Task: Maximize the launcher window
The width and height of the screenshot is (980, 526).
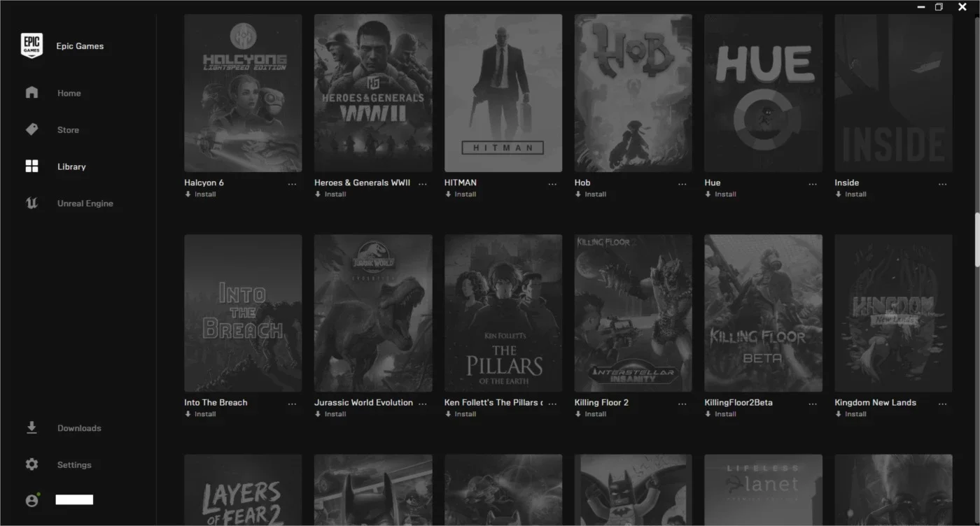Action: [939, 6]
